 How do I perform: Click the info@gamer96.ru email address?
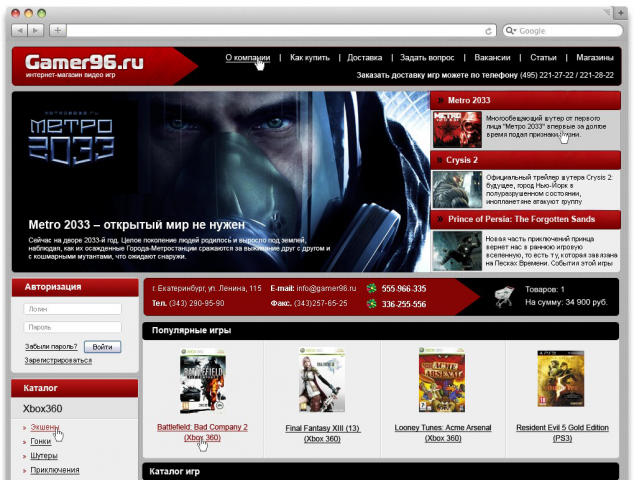click(x=326, y=288)
